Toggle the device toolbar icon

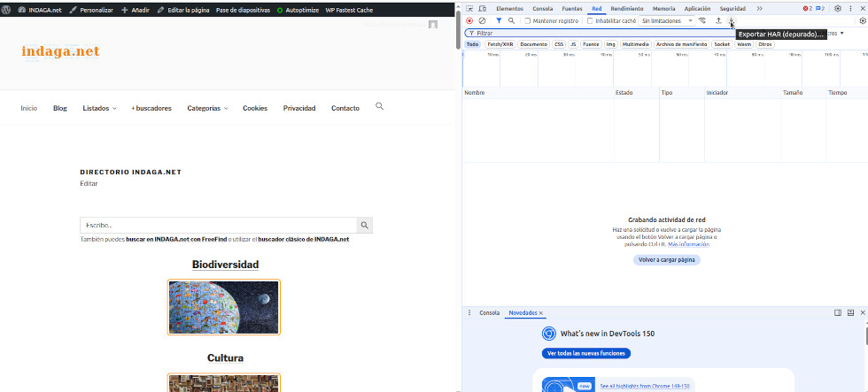click(x=482, y=9)
